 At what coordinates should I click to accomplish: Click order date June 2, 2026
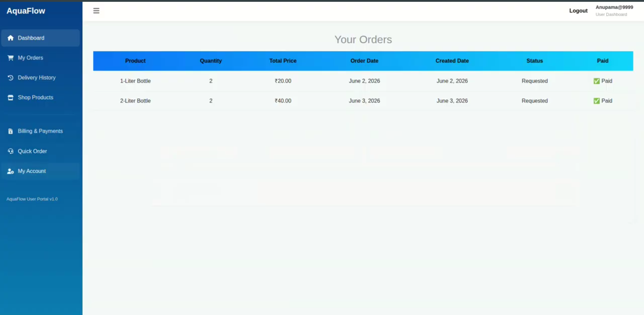click(364, 81)
